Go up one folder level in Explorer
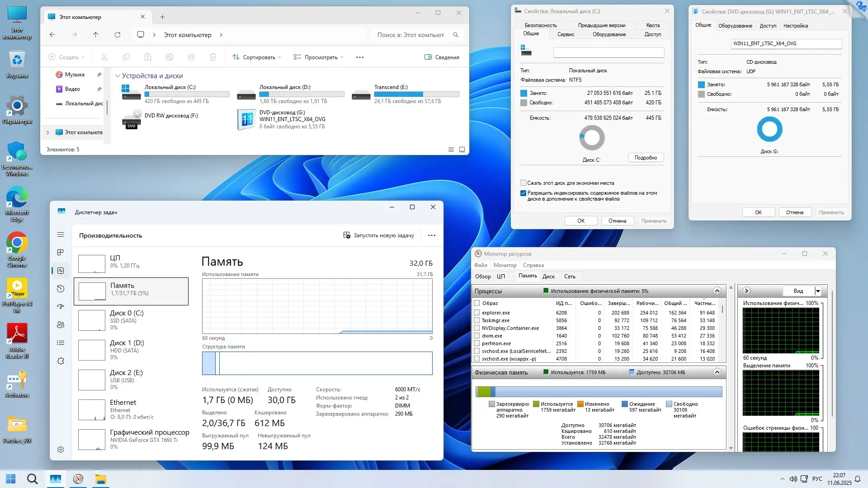Screen dimensions: 868x488 point(95,35)
